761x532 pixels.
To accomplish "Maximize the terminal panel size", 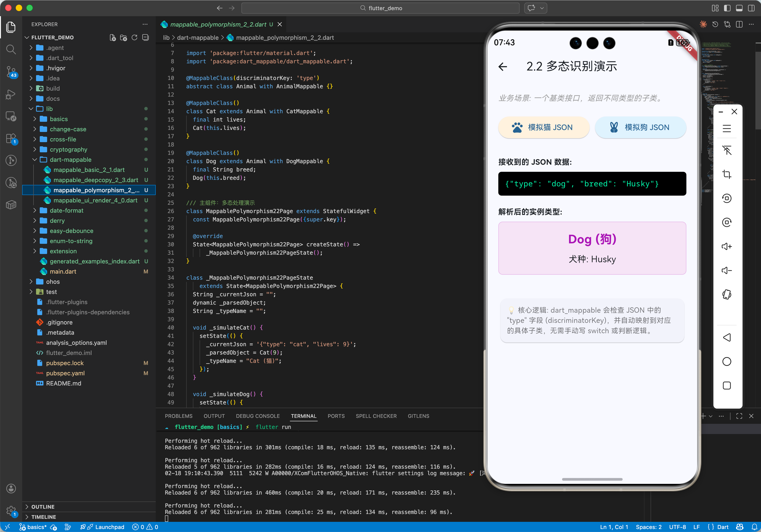I will click(739, 416).
